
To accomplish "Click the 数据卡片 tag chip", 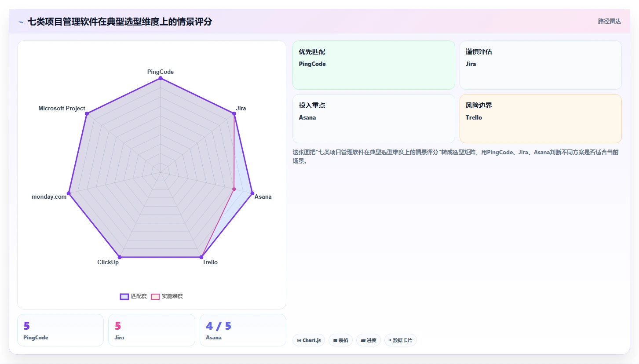I will (400, 340).
